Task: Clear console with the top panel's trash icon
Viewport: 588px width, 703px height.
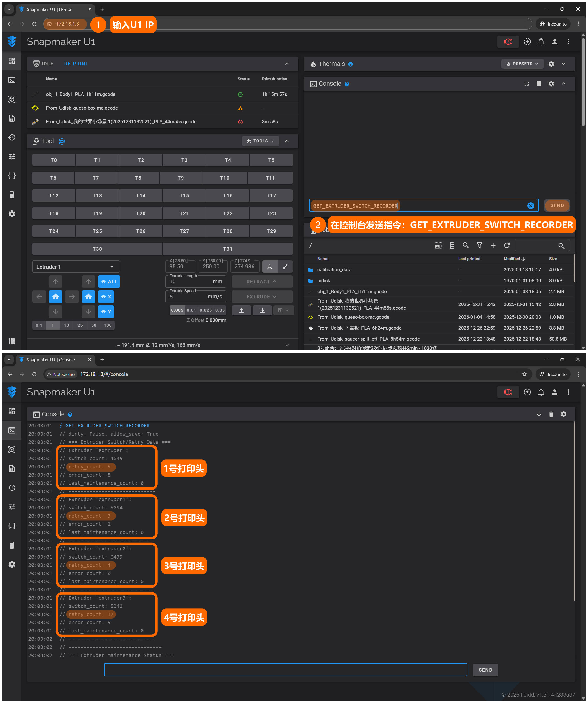Action: click(539, 84)
